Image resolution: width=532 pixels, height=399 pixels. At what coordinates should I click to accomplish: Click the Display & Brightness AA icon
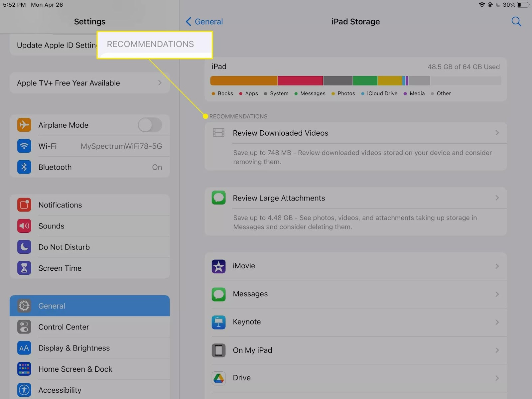(x=24, y=348)
